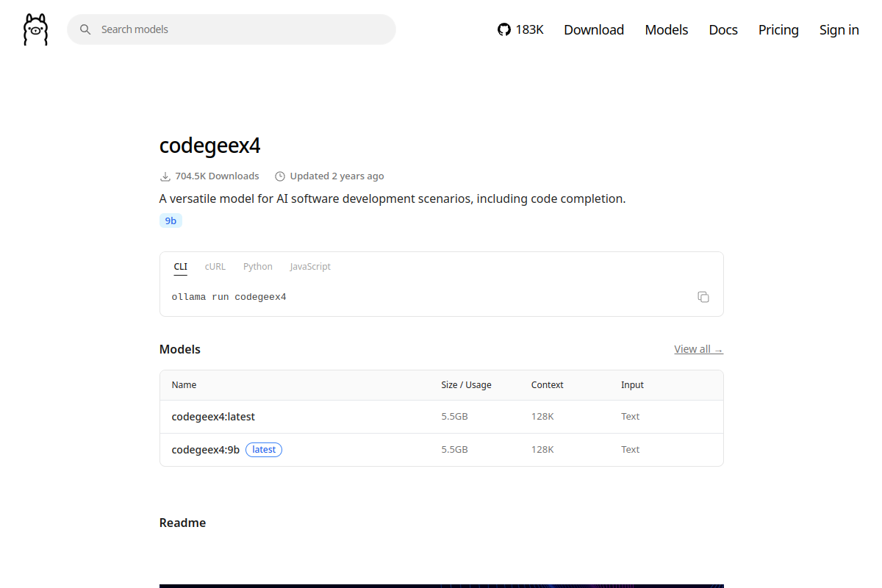Click the Size / Usage column header

pyautogui.click(x=466, y=385)
